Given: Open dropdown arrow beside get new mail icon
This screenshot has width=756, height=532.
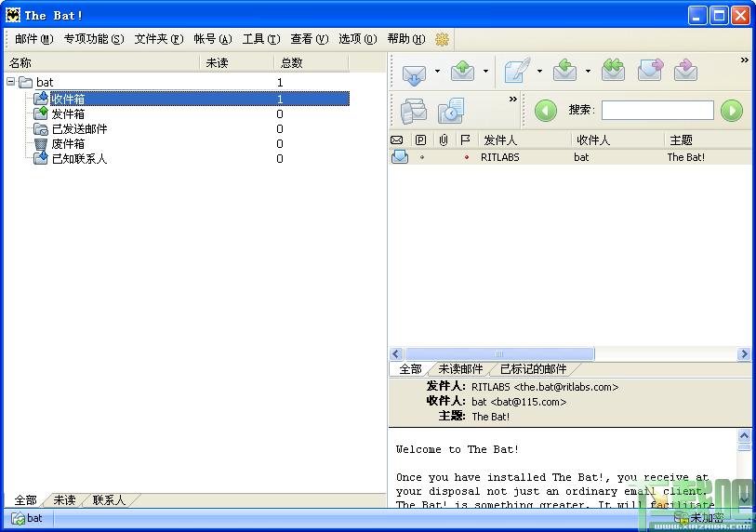Looking at the screenshot, I should (x=437, y=72).
